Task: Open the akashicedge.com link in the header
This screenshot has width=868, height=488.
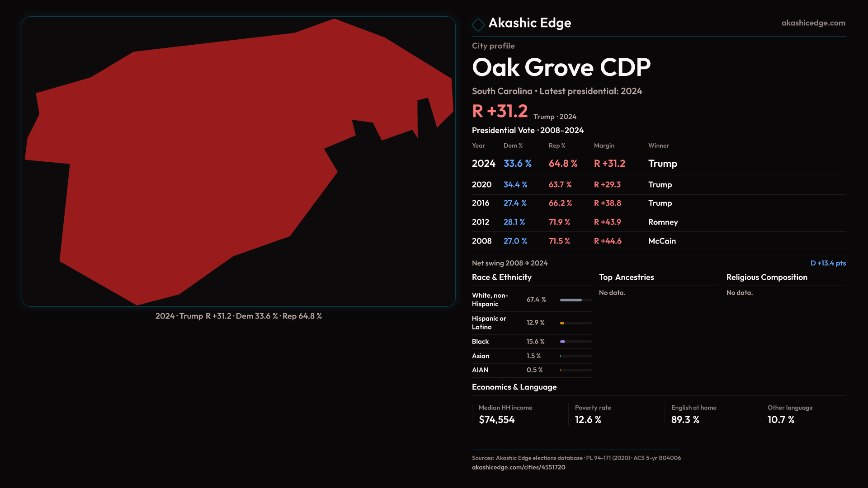Action: coord(813,23)
